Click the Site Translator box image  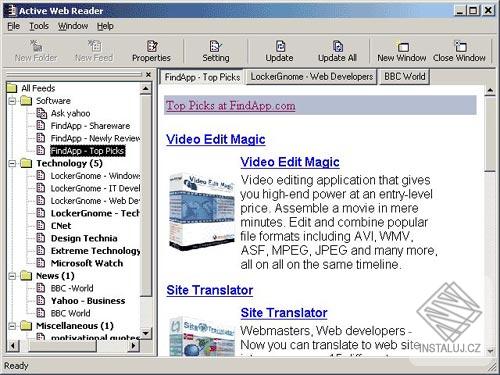202,337
